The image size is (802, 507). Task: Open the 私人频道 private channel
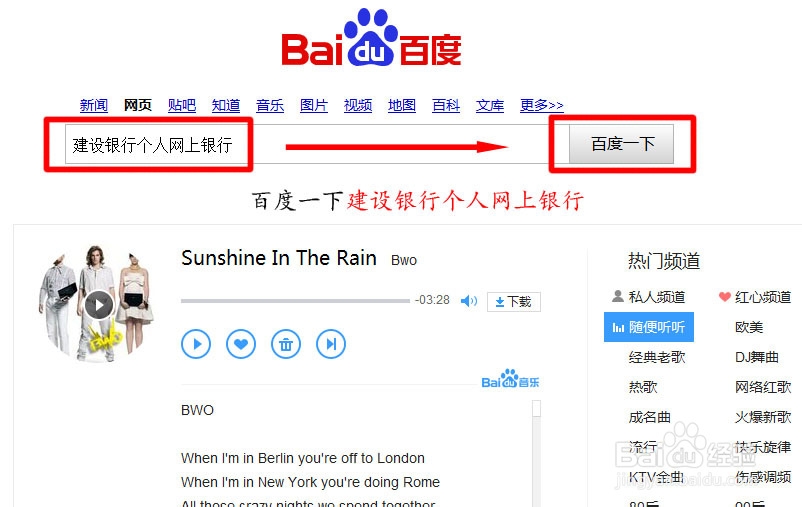point(649,297)
